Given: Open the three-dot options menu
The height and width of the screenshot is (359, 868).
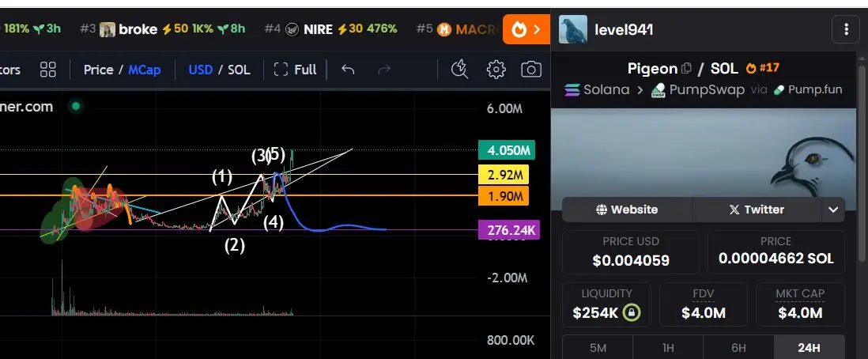Looking at the screenshot, I should (x=845, y=29).
